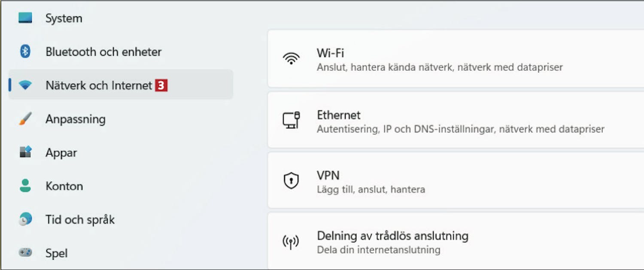
Task: Open the Wi-Fi settings card
Action: click(x=456, y=59)
